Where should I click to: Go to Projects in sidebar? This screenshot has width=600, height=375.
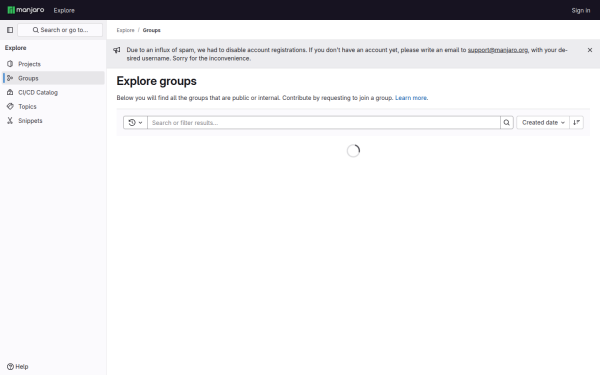tap(54, 64)
